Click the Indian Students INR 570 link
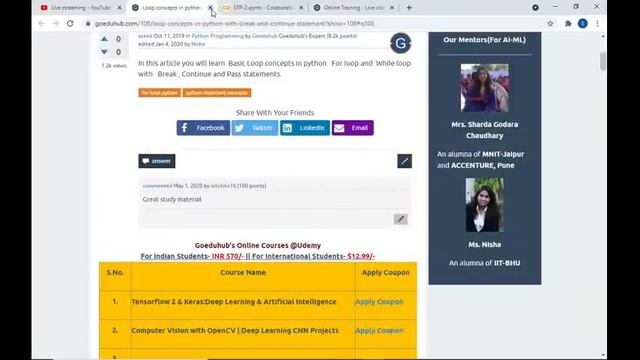 [x=192, y=256]
